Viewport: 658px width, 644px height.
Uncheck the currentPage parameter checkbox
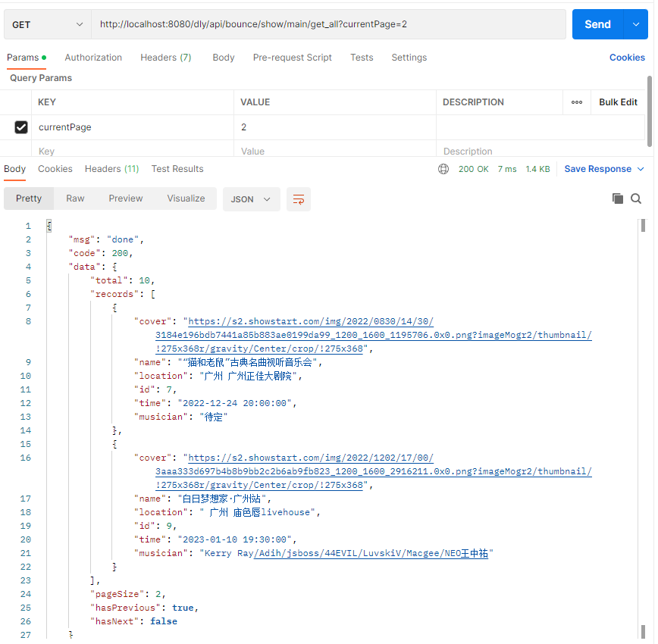pyautogui.click(x=21, y=127)
